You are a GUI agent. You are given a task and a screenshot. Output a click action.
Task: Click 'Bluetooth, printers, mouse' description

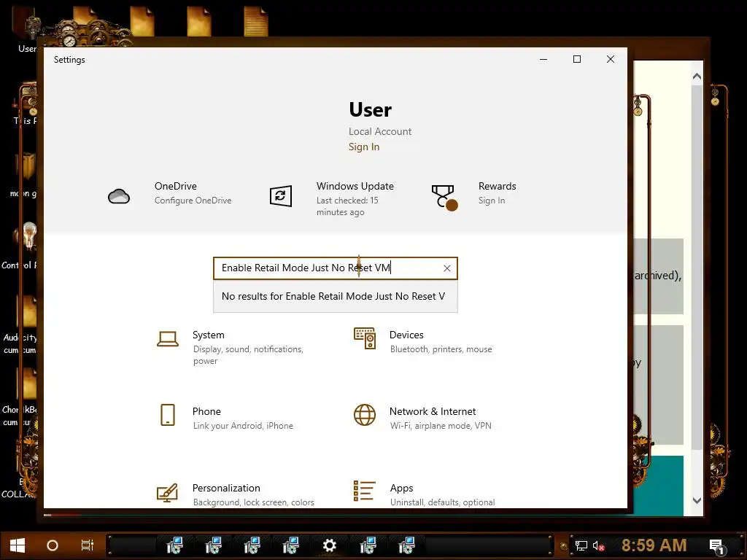[441, 349]
